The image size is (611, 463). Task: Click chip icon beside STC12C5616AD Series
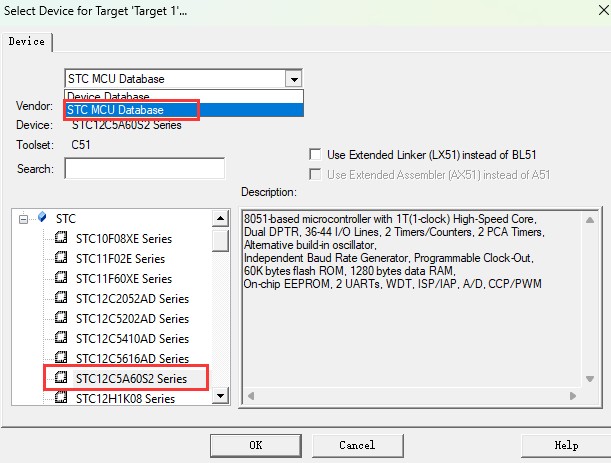[61, 357]
